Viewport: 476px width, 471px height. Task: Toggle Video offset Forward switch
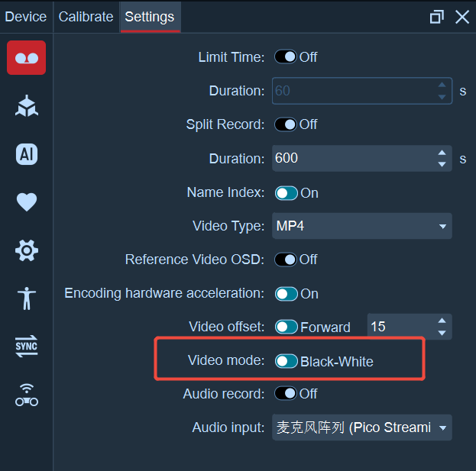click(x=286, y=327)
